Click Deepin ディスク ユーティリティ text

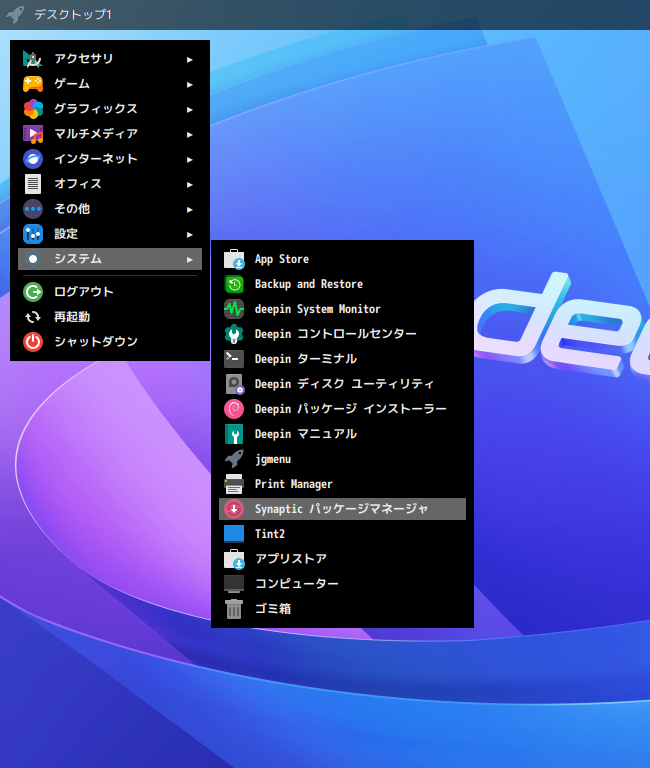point(344,384)
